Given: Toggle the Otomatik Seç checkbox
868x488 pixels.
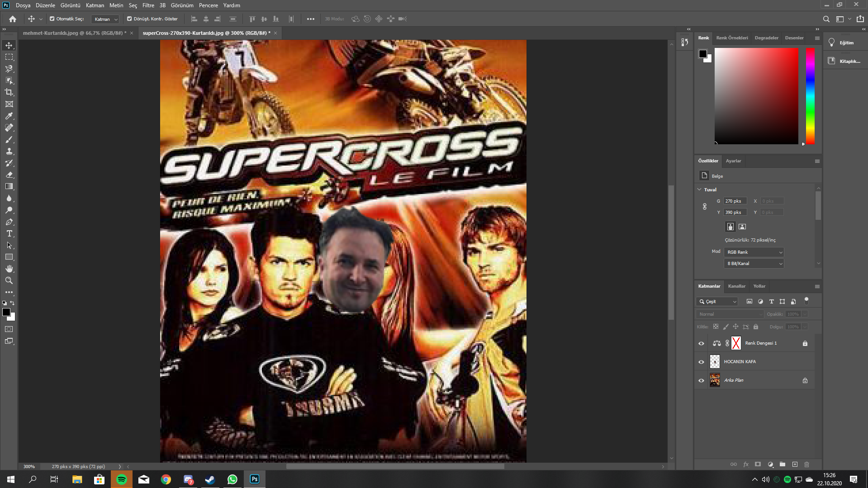Looking at the screenshot, I should pos(52,19).
